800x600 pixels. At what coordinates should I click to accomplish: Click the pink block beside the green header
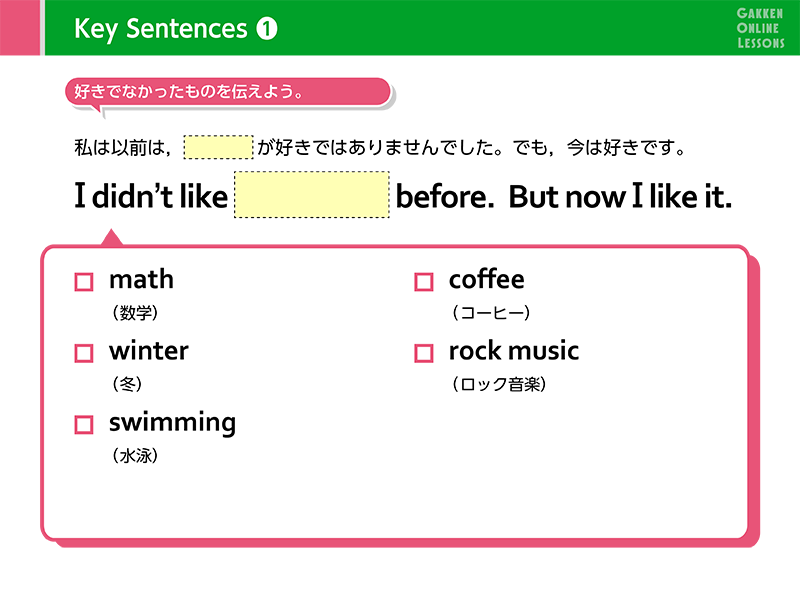pos(19,28)
